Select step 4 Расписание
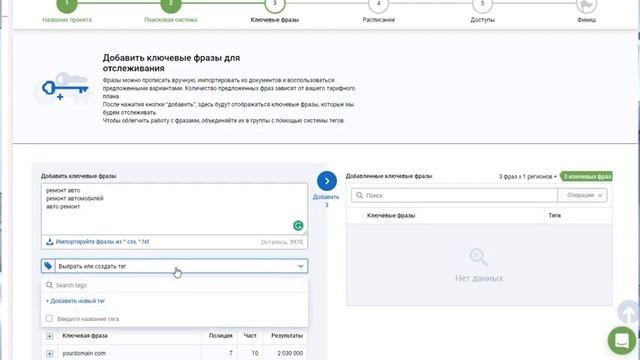 (378, 11)
